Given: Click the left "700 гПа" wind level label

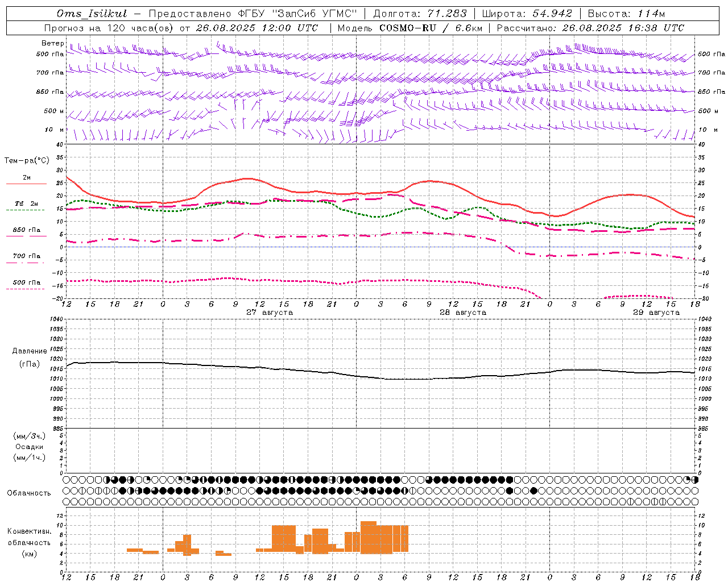Looking at the screenshot, I should [50, 73].
